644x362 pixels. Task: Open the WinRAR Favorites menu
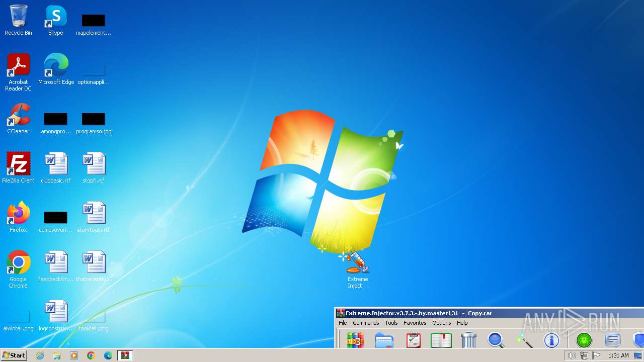point(415,323)
